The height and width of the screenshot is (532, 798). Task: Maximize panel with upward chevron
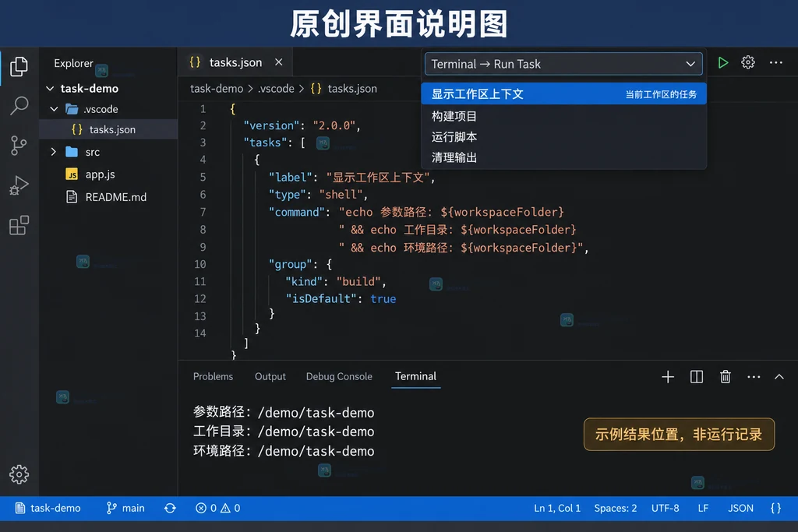click(779, 377)
